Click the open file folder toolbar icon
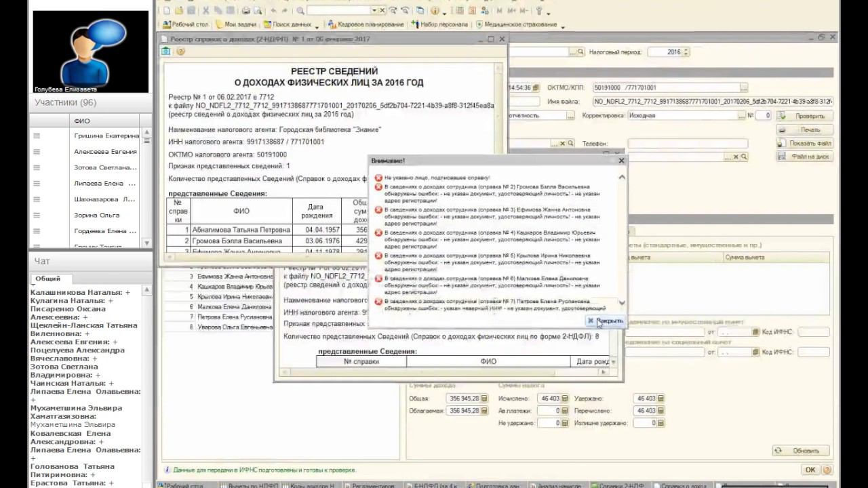The image size is (868, 488). pyautogui.click(x=178, y=10)
